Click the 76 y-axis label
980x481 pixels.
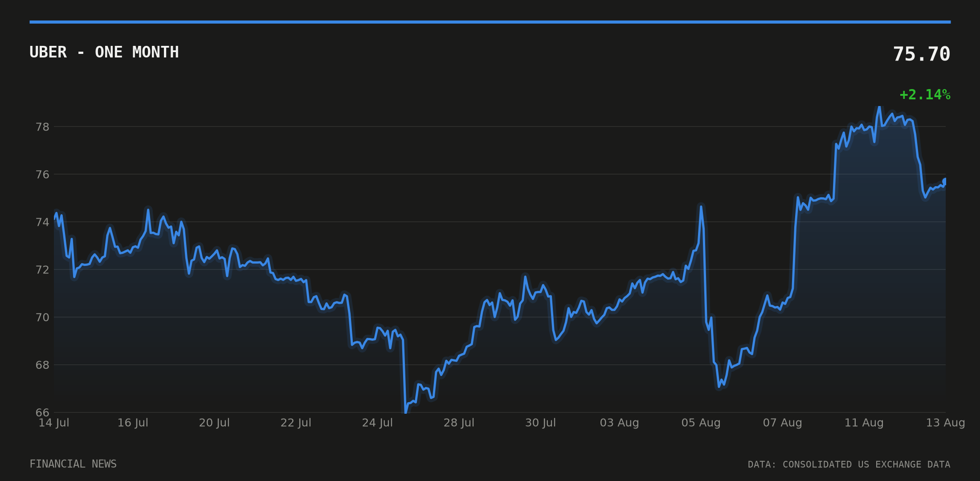point(42,175)
